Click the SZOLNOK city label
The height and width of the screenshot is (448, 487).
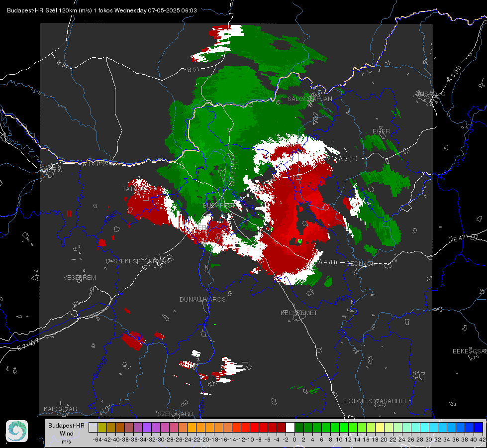tap(362, 263)
